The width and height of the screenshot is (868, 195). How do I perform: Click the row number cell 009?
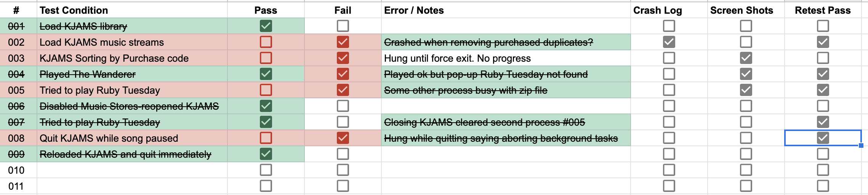(16, 154)
